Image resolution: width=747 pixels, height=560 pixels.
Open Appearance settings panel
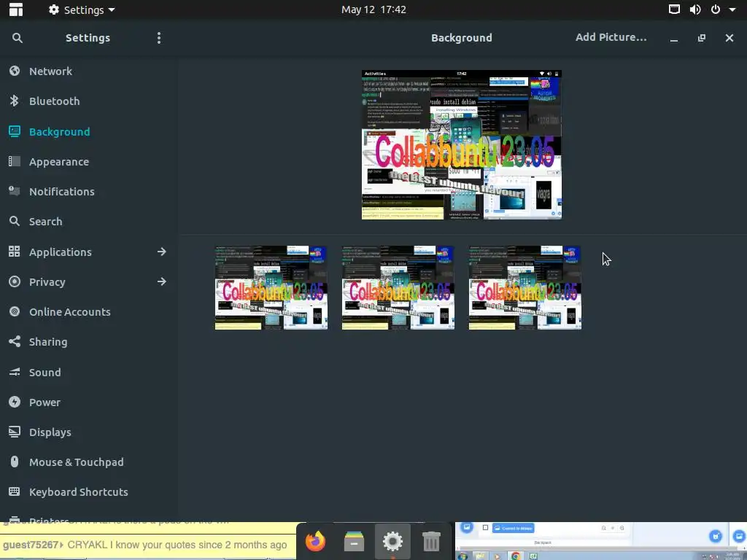coord(59,162)
